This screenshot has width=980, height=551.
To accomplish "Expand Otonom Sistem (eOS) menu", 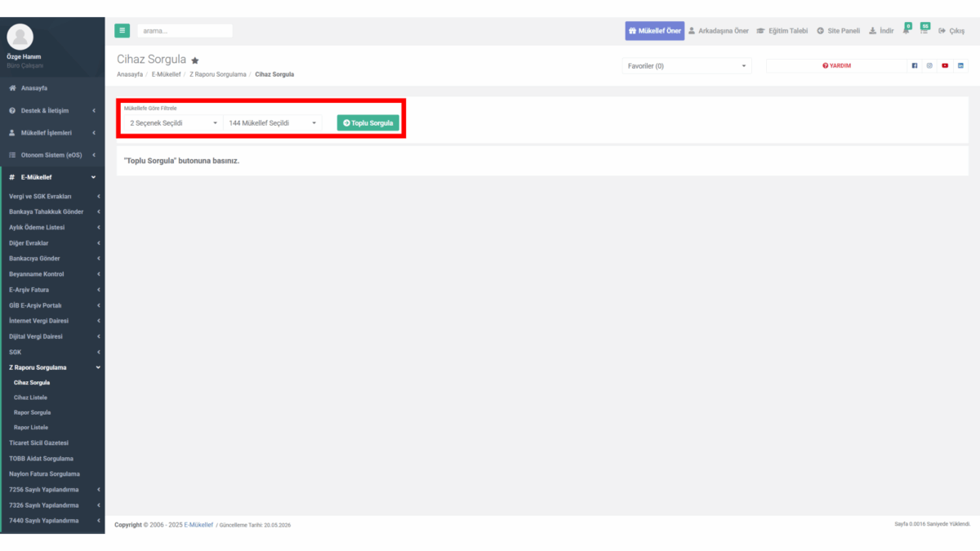I will [52, 154].
